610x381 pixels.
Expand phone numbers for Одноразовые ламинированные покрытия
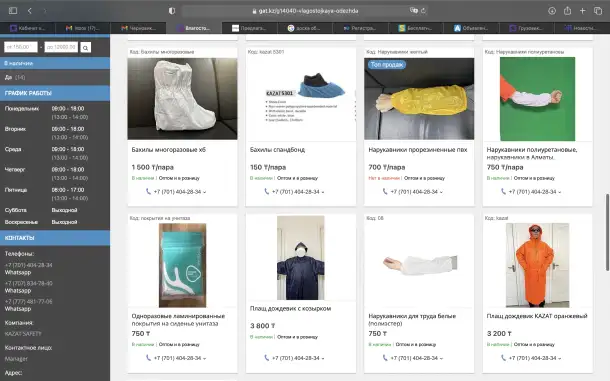(x=205, y=358)
